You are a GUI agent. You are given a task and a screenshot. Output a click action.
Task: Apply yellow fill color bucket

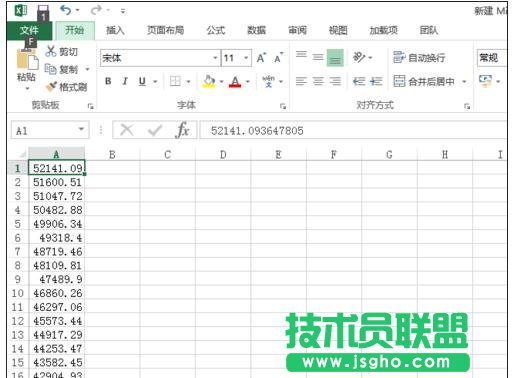[209, 81]
